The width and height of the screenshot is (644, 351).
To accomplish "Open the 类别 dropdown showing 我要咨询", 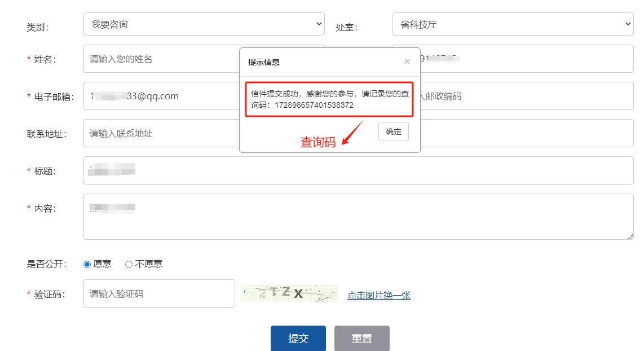I will (x=204, y=24).
